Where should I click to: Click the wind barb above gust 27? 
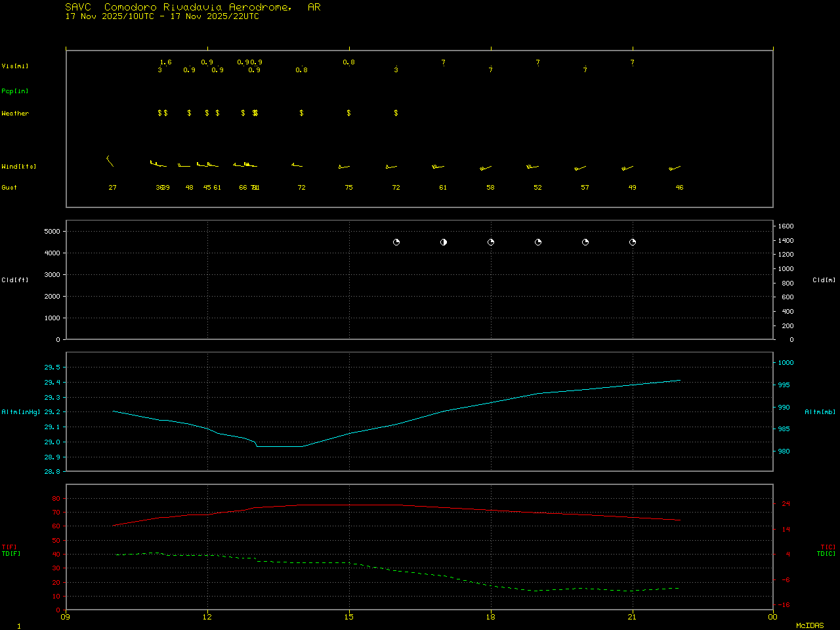110,161
